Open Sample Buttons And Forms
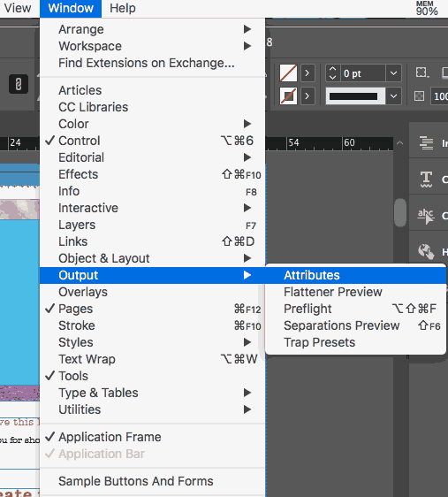 (153, 481)
